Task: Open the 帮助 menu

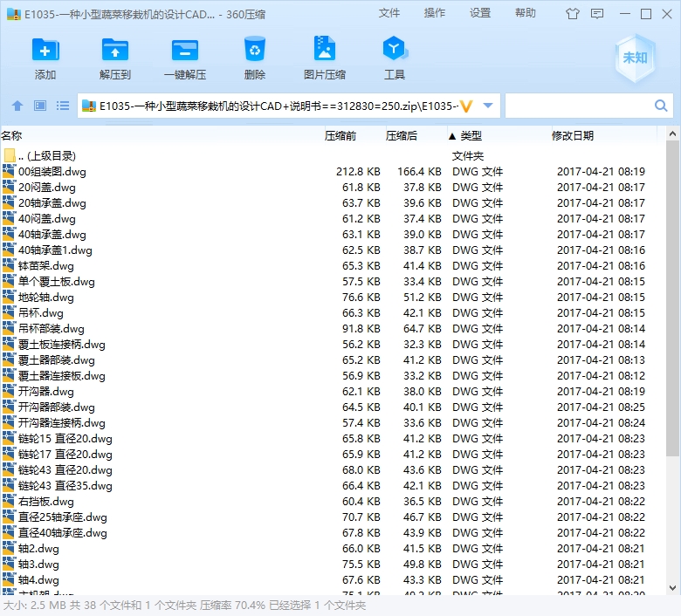Action: tap(526, 13)
